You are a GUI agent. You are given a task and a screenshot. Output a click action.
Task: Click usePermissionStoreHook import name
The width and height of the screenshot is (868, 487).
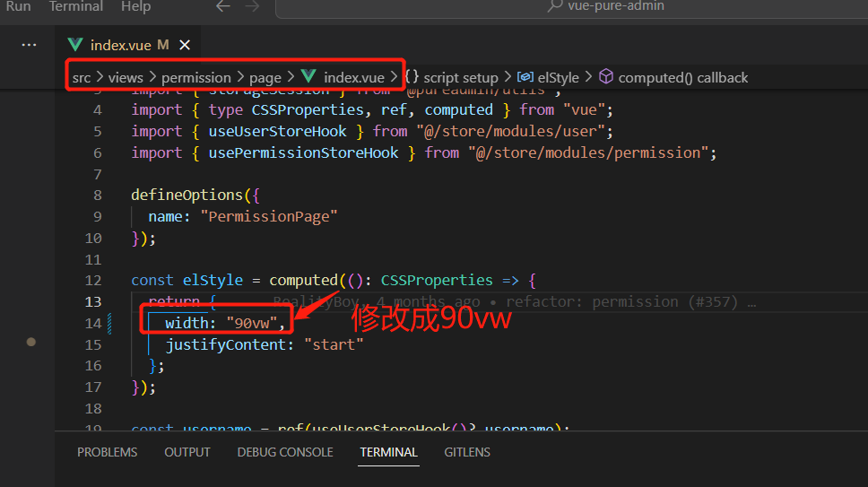point(303,152)
